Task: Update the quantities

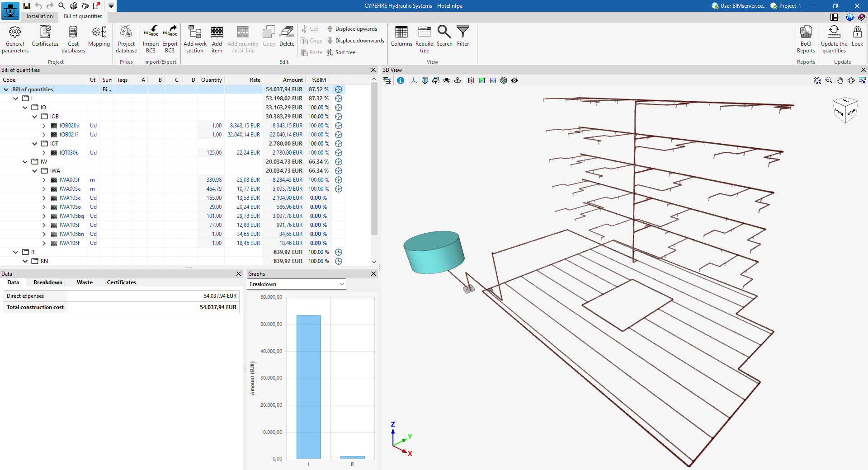Action: point(834,39)
